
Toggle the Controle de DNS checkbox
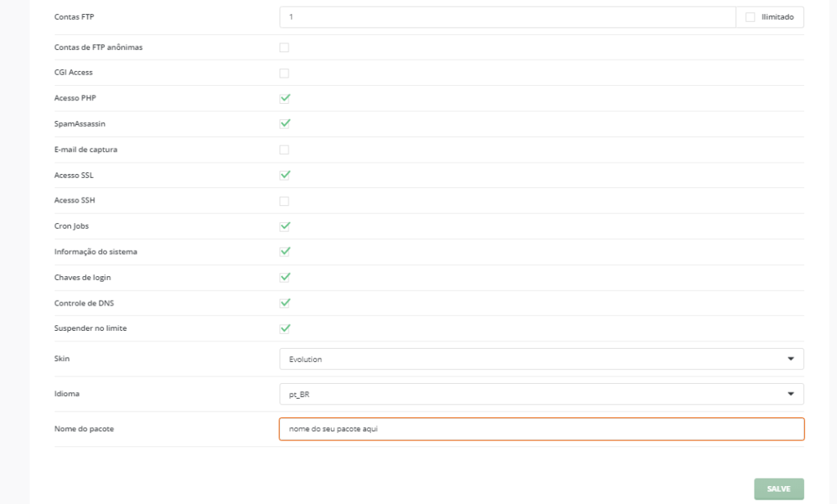click(x=284, y=303)
